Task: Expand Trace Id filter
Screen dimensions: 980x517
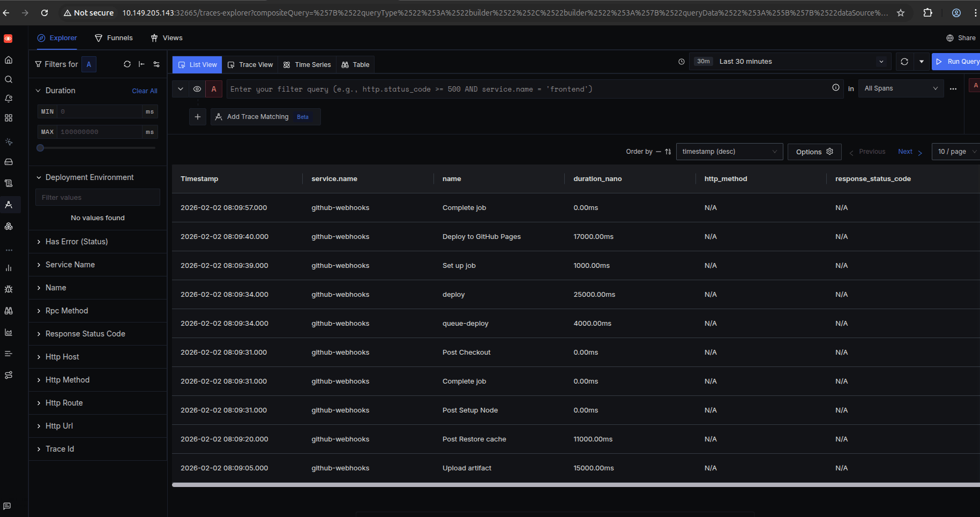Action: click(98, 449)
